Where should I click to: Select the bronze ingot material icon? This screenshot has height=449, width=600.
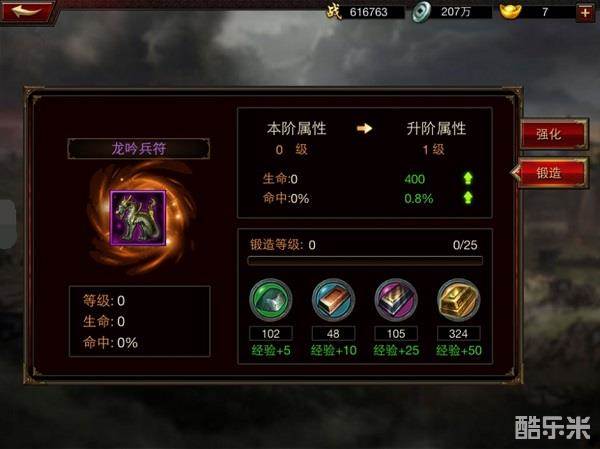(x=333, y=300)
